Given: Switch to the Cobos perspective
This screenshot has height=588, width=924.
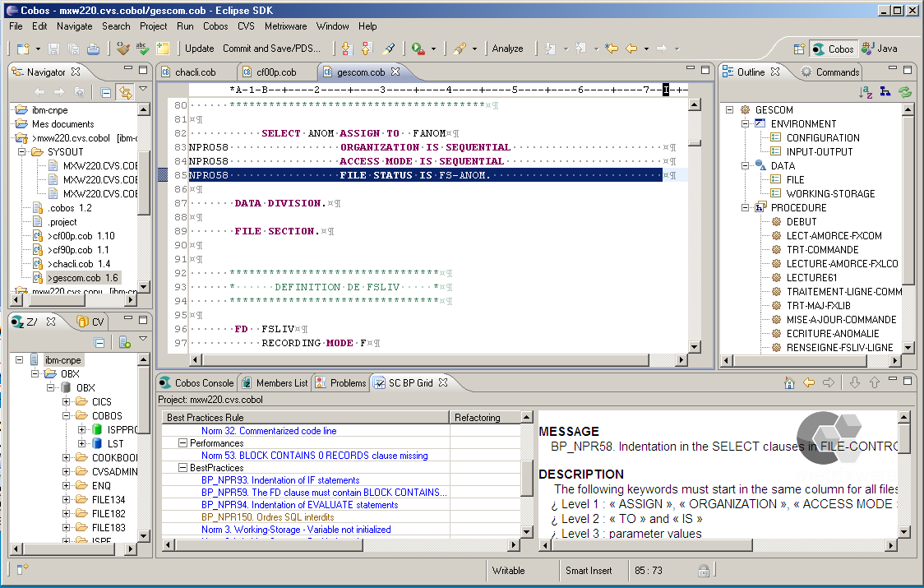Looking at the screenshot, I should 834,49.
